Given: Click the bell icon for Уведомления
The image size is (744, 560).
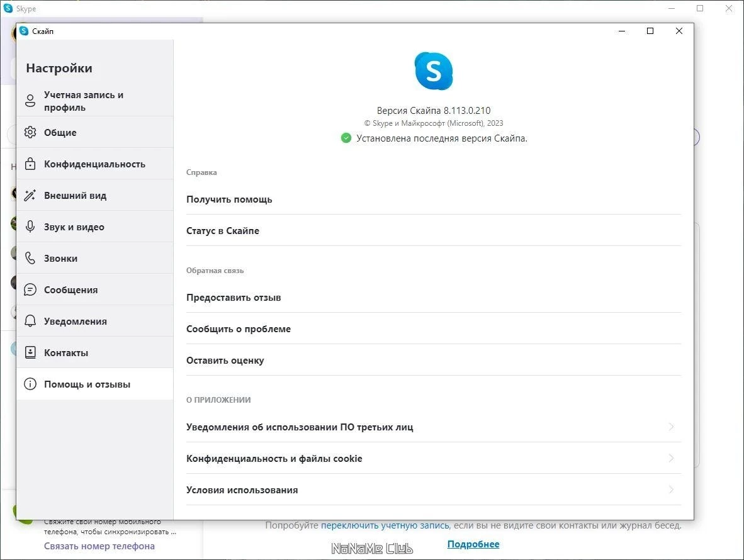Looking at the screenshot, I should pyautogui.click(x=30, y=321).
